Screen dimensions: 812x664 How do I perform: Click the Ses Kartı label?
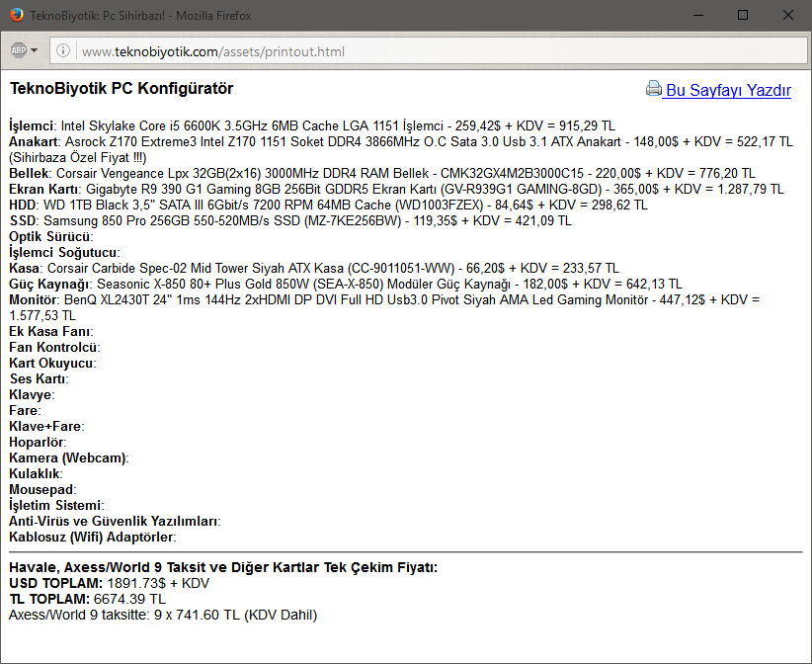(x=39, y=378)
